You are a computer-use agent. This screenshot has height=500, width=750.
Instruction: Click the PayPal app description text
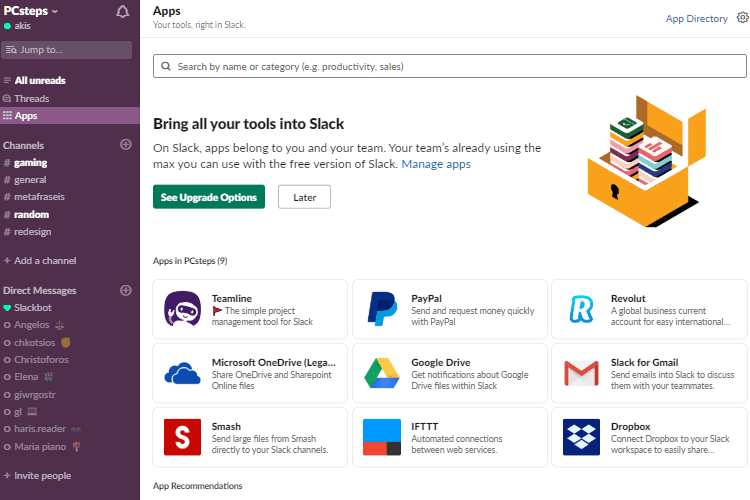473,316
